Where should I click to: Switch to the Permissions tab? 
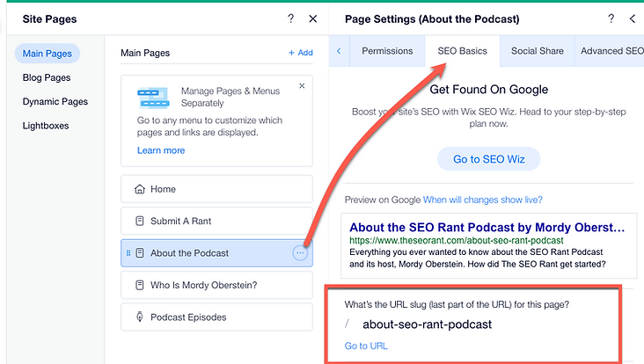(x=387, y=51)
